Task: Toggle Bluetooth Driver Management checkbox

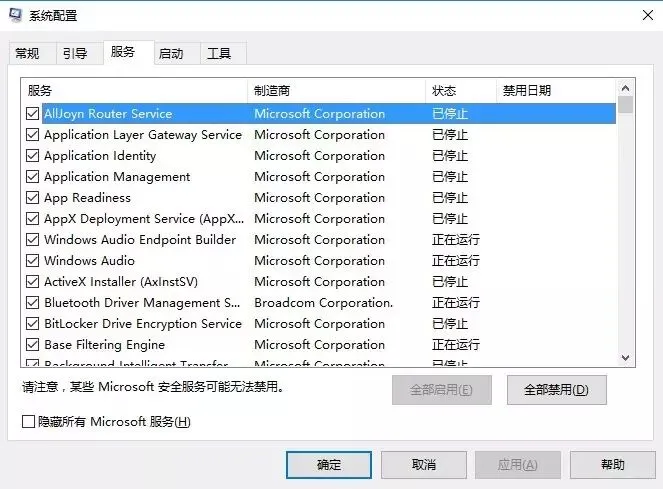Action: click(x=33, y=302)
